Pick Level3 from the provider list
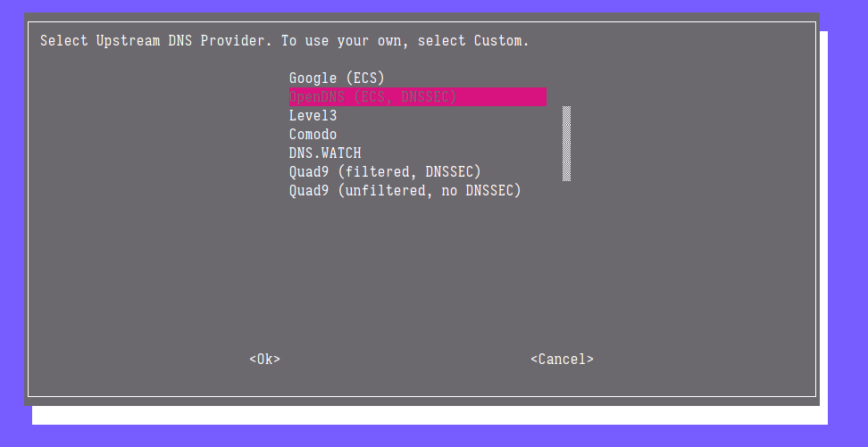Screen dimensions: 868x447 click(313, 116)
